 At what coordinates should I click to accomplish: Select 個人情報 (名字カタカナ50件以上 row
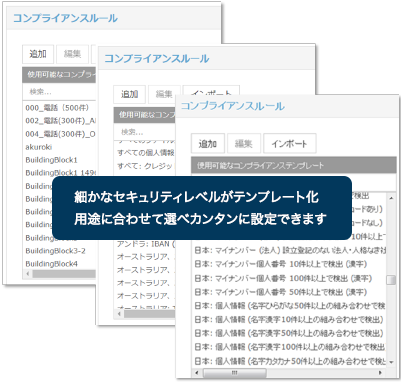tap(290, 361)
